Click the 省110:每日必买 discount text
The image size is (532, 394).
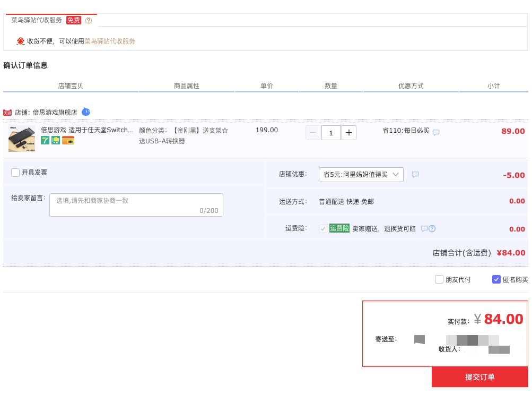(x=406, y=131)
